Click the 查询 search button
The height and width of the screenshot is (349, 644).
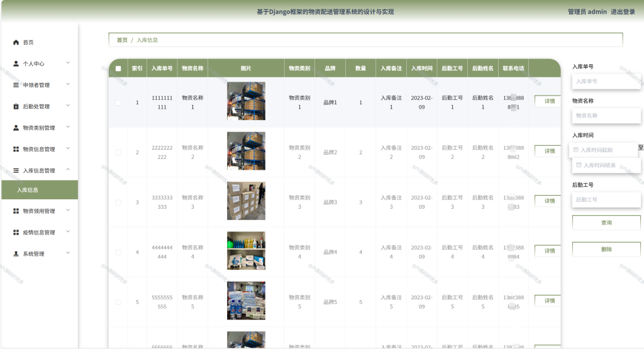[x=606, y=223]
